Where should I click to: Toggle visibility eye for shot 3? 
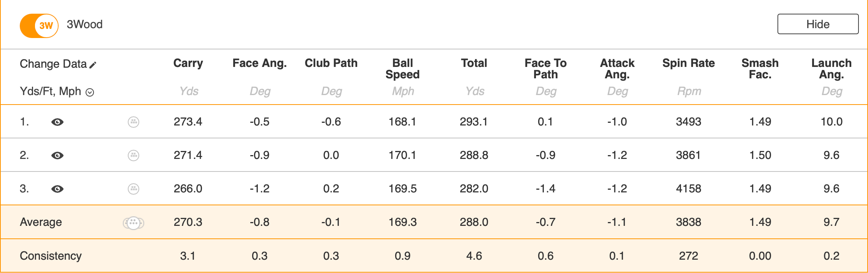click(57, 189)
